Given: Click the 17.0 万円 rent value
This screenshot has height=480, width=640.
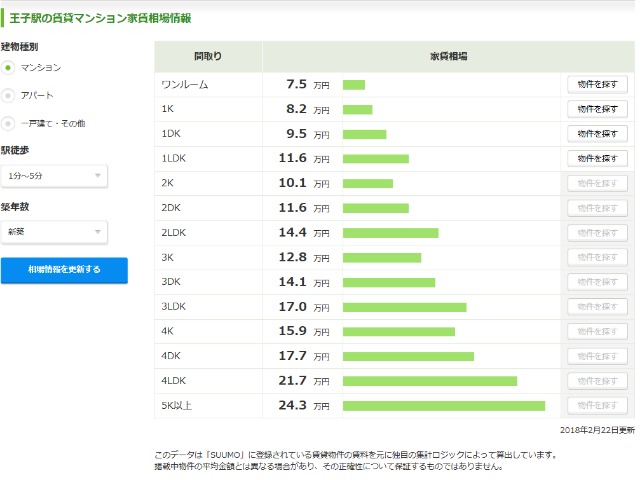Looking at the screenshot, I should coord(304,307).
